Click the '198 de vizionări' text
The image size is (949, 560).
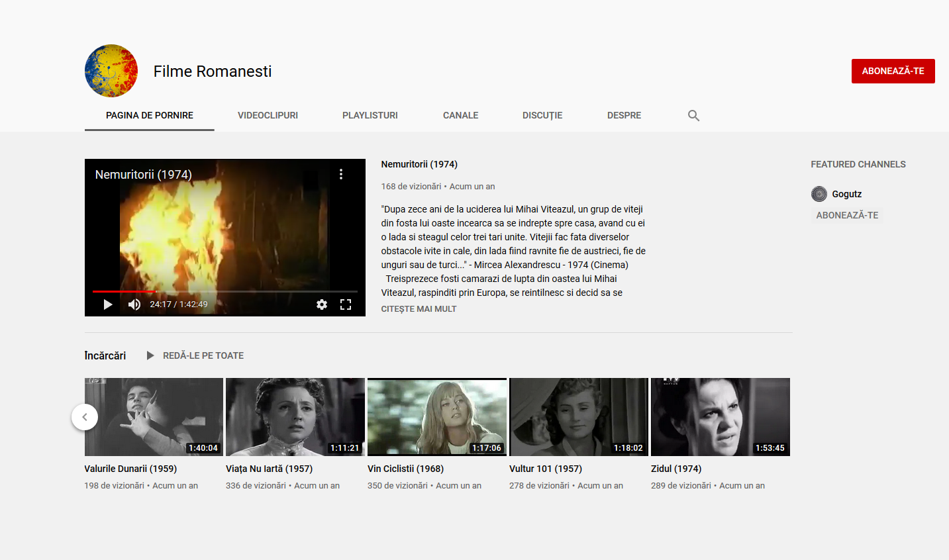[x=115, y=486]
